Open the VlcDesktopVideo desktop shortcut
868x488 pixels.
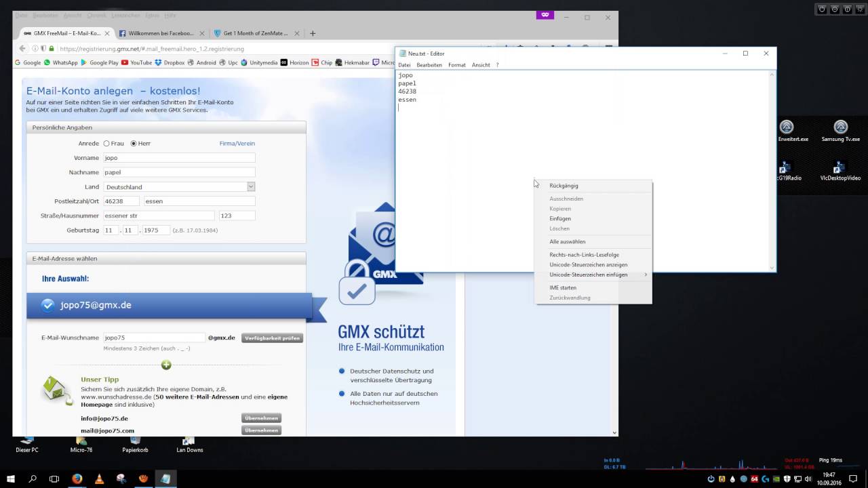[x=840, y=170]
